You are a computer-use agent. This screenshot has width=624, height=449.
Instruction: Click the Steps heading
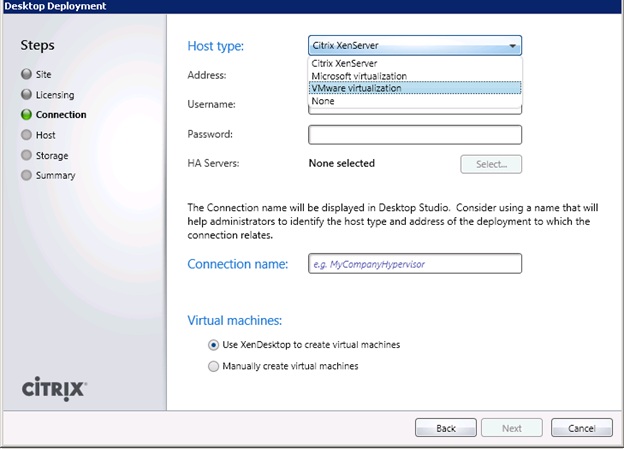[x=37, y=45]
